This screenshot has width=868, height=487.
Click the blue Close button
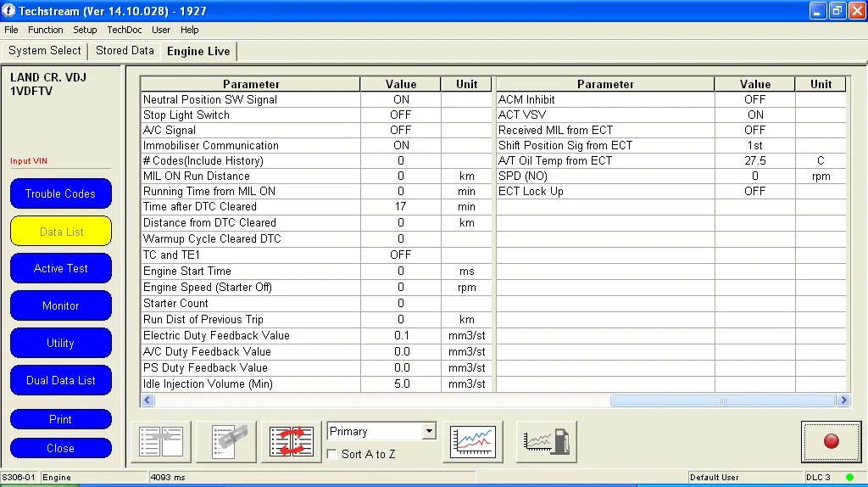point(60,448)
